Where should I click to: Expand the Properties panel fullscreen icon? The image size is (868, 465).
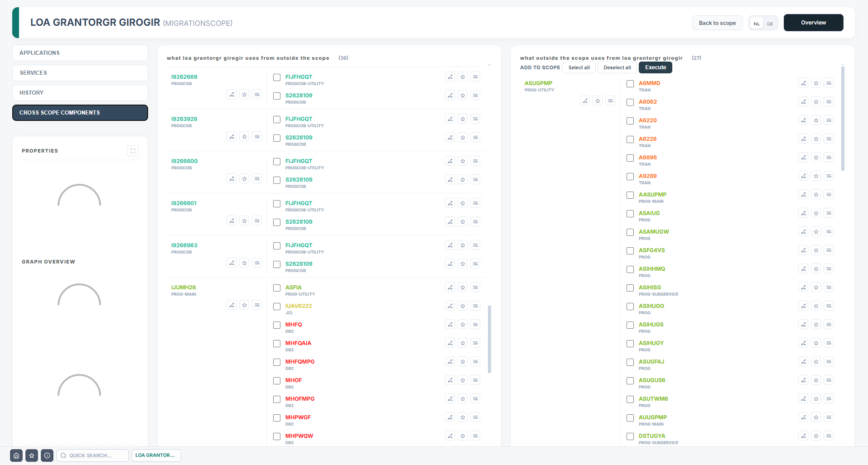click(x=133, y=151)
